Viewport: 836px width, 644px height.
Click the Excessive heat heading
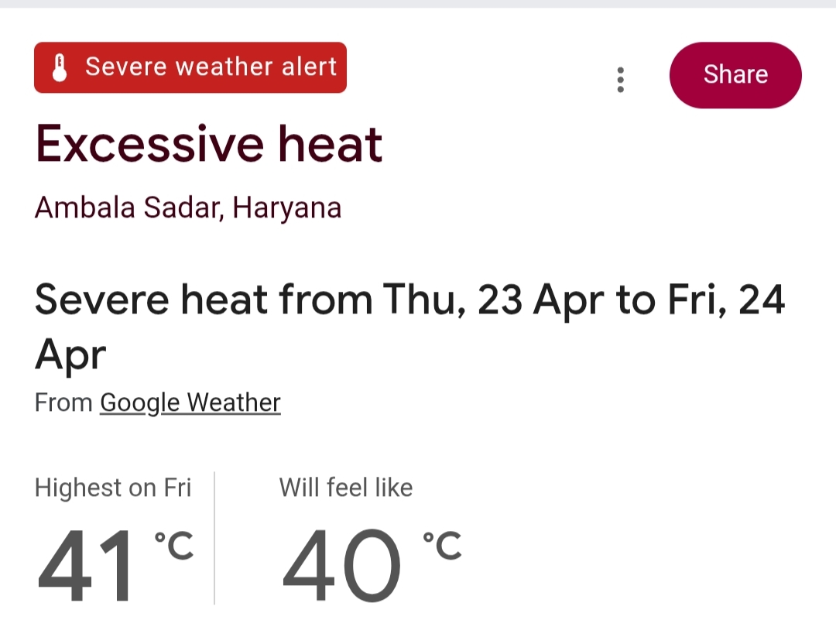coord(210,143)
